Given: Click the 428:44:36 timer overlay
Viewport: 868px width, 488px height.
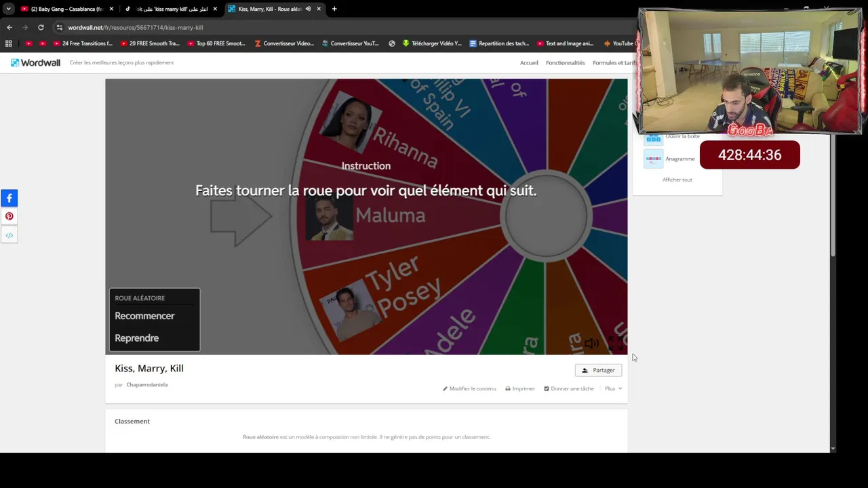Looking at the screenshot, I should click(750, 155).
